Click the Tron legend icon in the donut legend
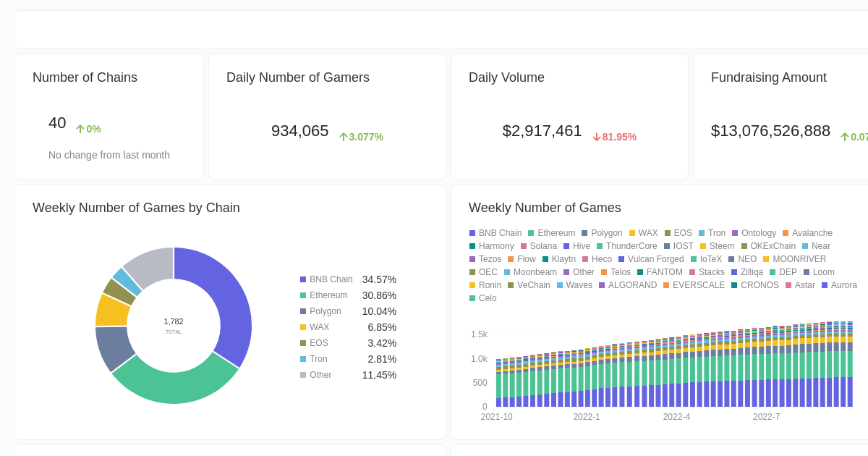Viewport: 868px width, 456px height. (x=302, y=359)
